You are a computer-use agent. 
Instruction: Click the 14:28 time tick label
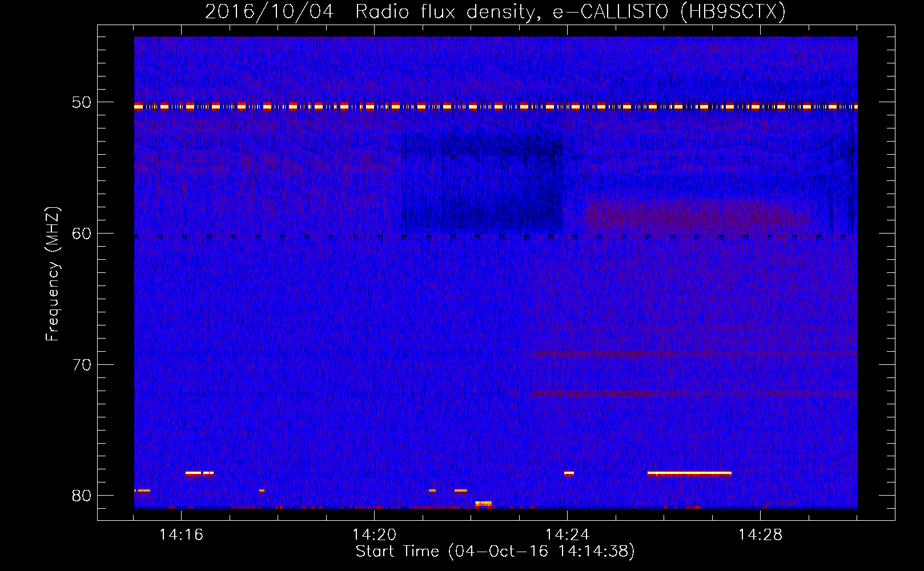pyautogui.click(x=761, y=535)
